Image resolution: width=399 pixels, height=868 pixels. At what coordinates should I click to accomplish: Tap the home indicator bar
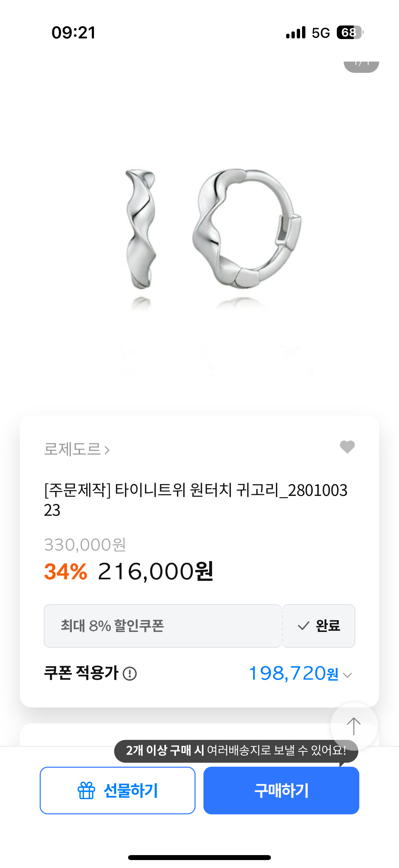point(199,857)
